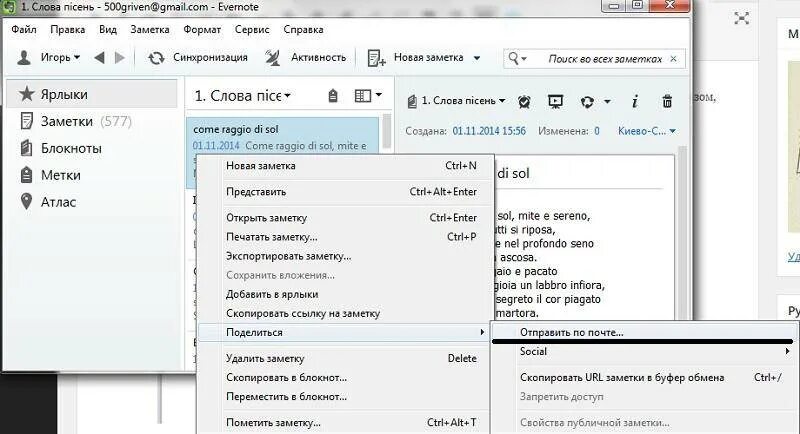Select Добавить в ярлыки entry
This screenshot has height=434, width=800.
(345, 294)
